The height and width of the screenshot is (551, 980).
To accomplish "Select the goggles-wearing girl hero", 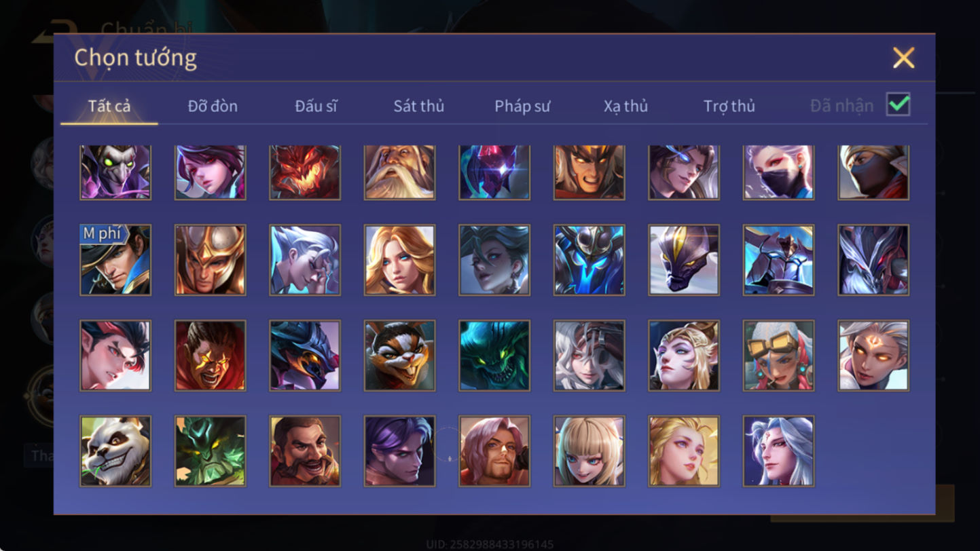I will pyautogui.click(x=778, y=356).
